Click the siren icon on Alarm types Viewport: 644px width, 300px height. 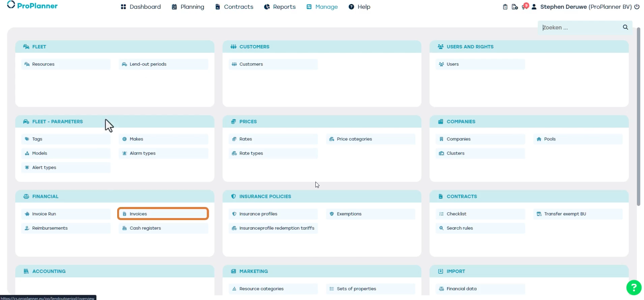124,153
